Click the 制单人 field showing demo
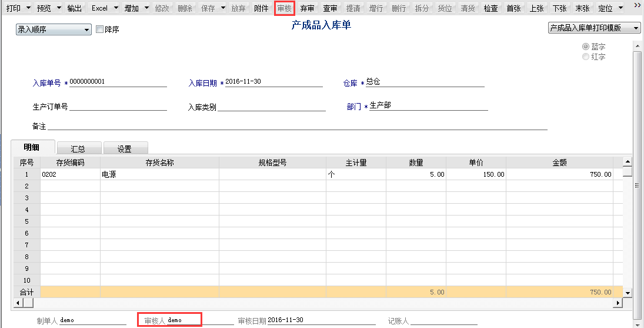This screenshot has height=328, width=644. (x=93, y=320)
